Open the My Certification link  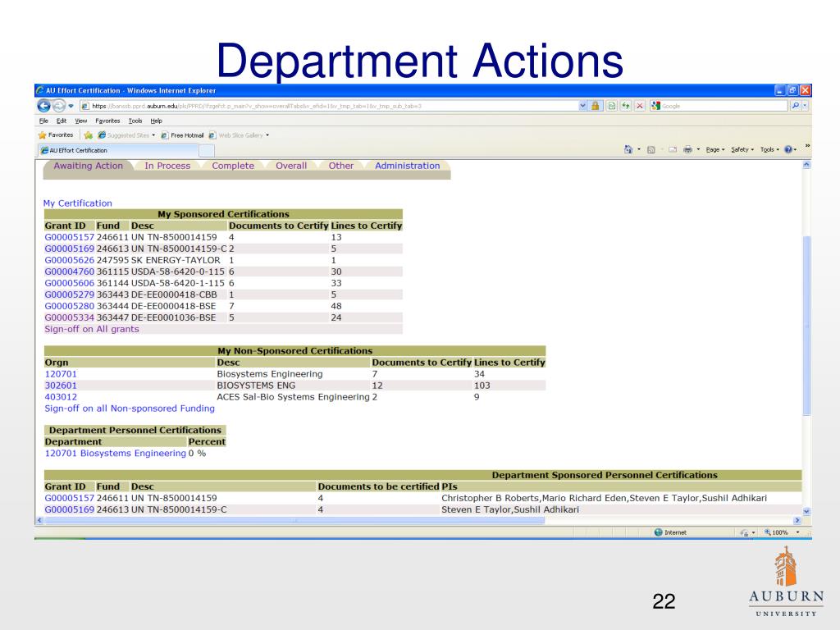click(78, 203)
